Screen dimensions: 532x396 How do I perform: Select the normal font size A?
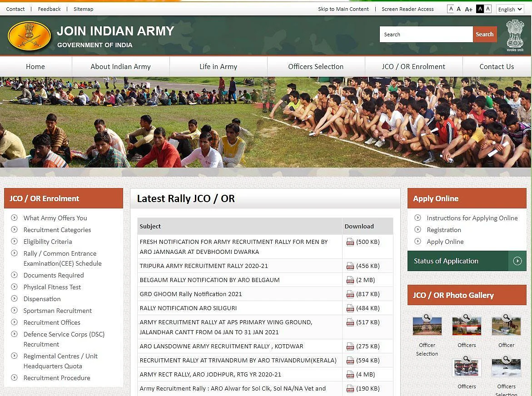(459, 9)
